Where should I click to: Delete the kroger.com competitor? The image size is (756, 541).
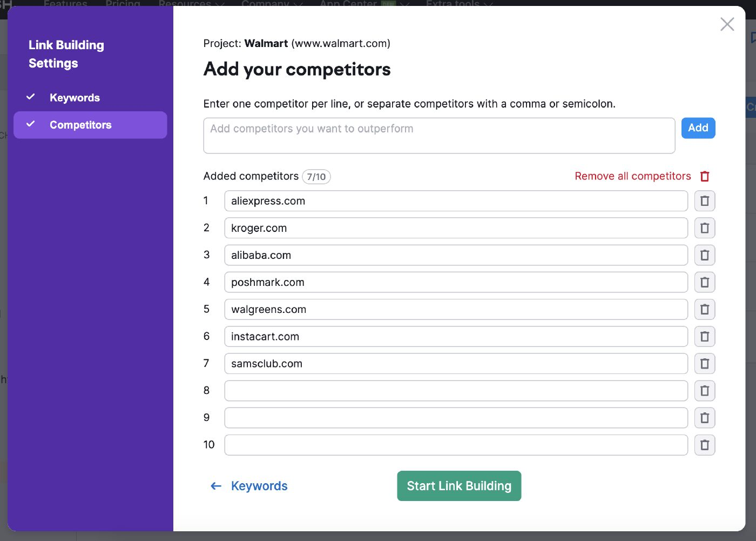coord(705,228)
